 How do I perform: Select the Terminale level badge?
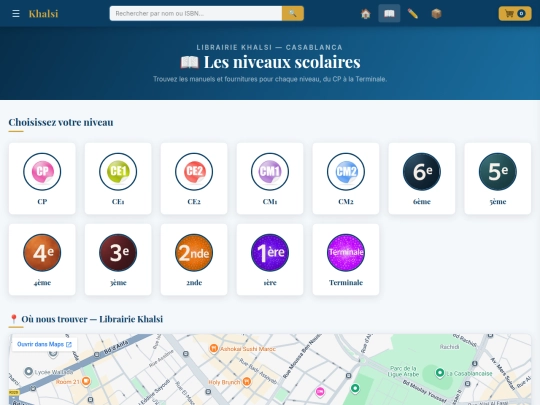click(x=346, y=252)
